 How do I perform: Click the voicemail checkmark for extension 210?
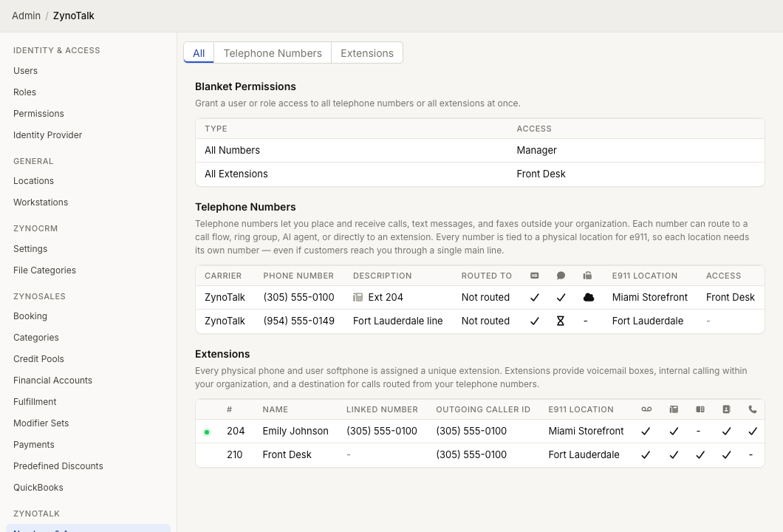pyautogui.click(x=646, y=455)
